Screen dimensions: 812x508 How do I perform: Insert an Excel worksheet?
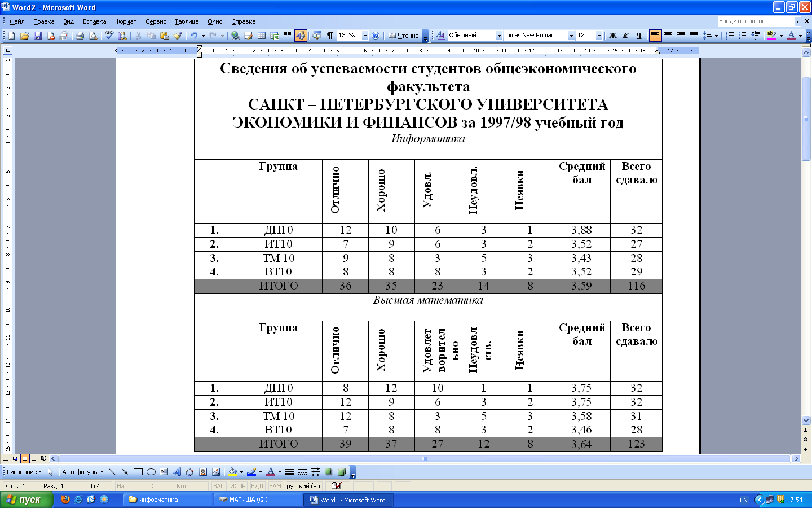tap(275, 36)
